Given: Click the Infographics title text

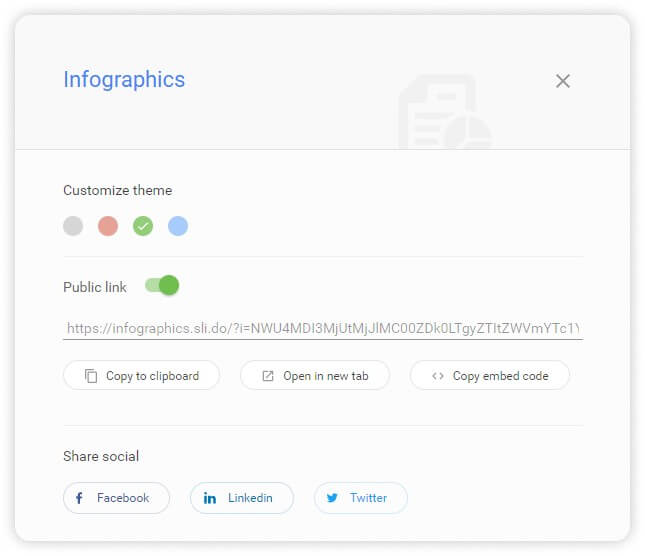Looking at the screenshot, I should [124, 80].
